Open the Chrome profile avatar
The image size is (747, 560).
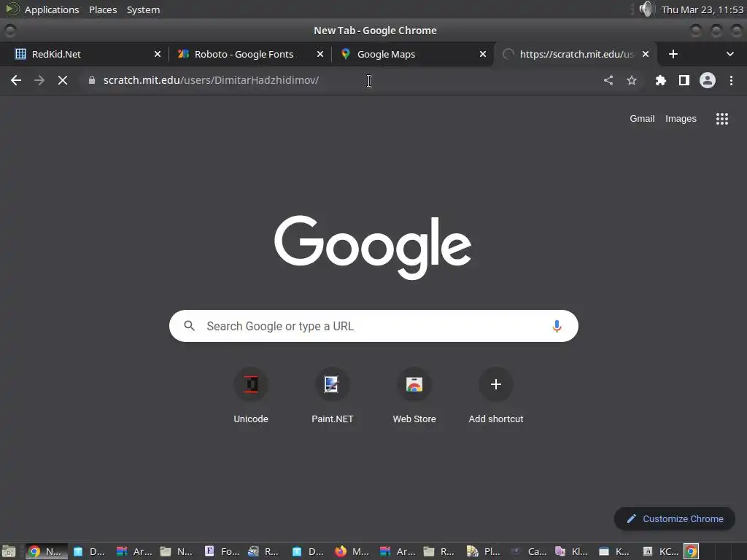708,80
